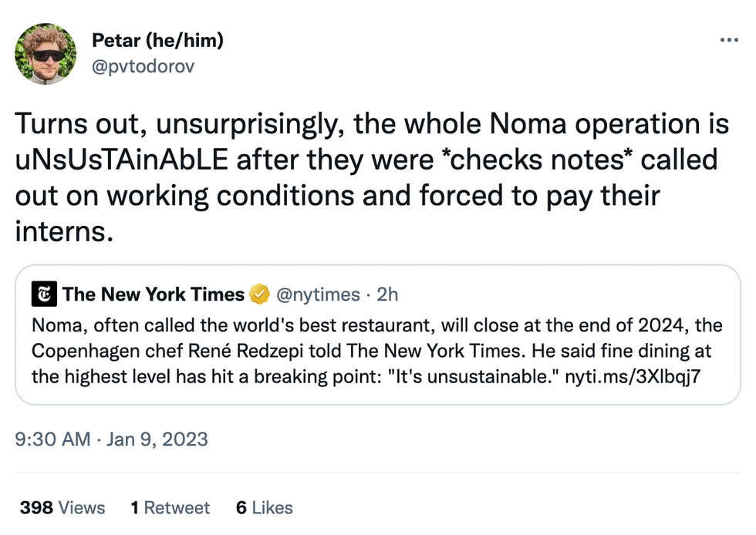Open the Petar (he/him) display name
The image size is (756, 535).
point(157,41)
